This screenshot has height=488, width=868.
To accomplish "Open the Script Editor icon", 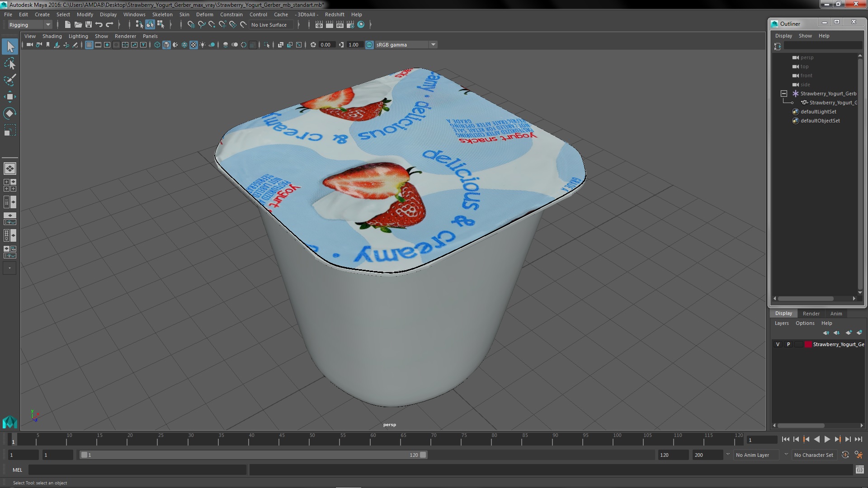I will 859,470.
